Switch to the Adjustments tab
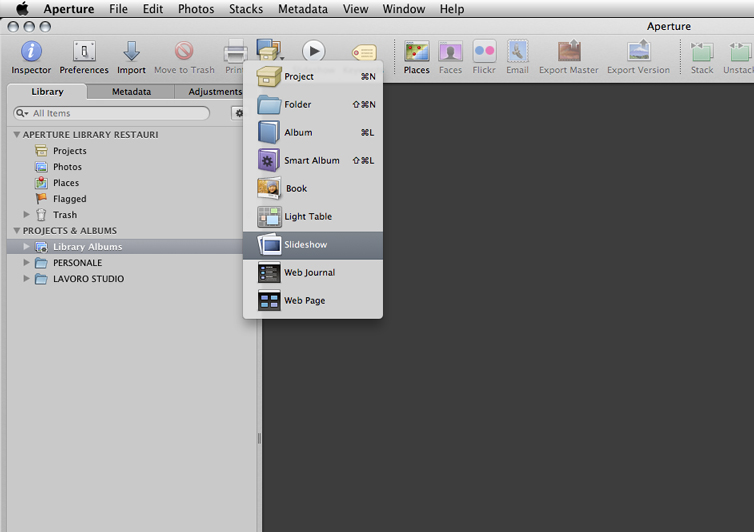Viewport: 754px width, 532px height. (x=215, y=91)
